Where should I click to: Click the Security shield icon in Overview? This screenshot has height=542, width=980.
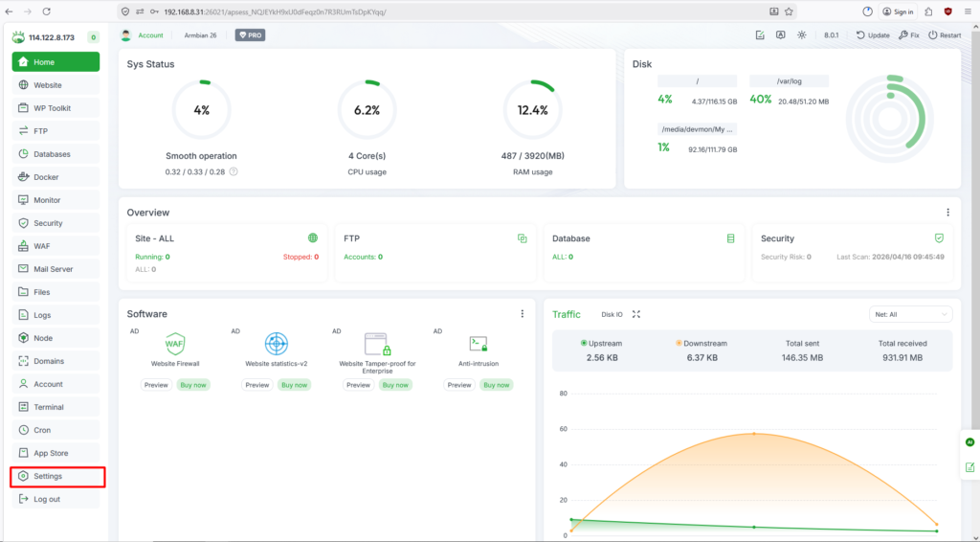939,238
